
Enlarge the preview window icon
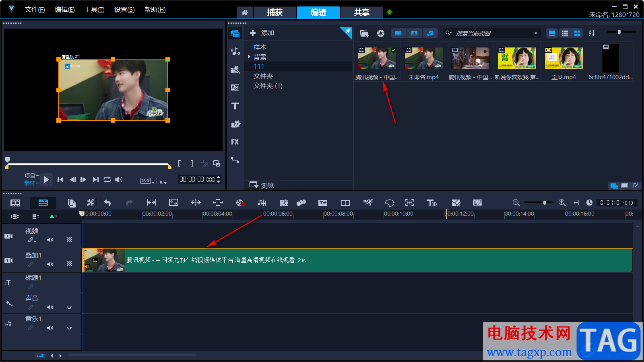point(217,163)
